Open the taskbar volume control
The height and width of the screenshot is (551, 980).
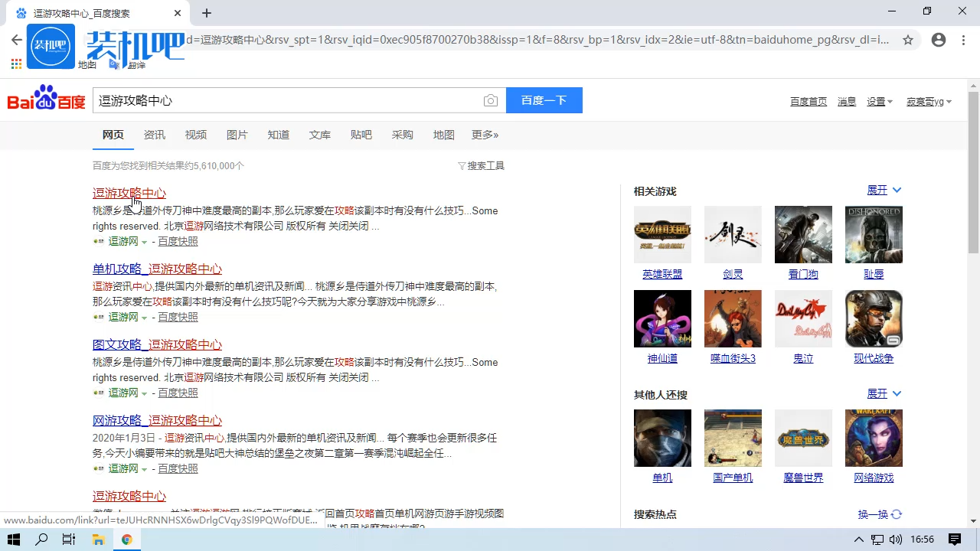[895, 540]
